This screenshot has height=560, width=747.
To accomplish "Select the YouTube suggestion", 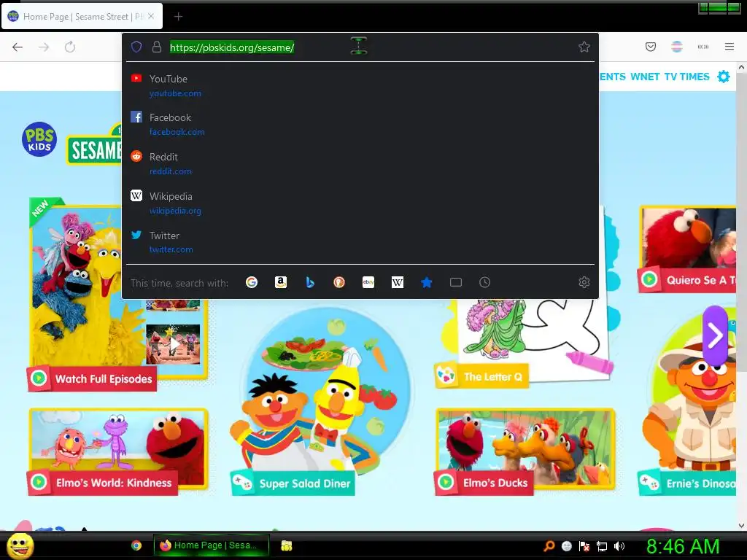I will [x=360, y=86].
